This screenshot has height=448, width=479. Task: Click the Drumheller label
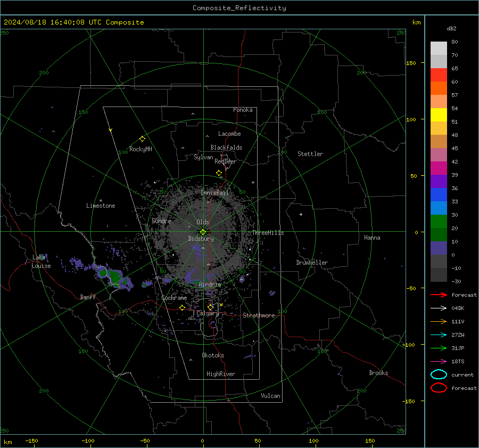pos(312,263)
